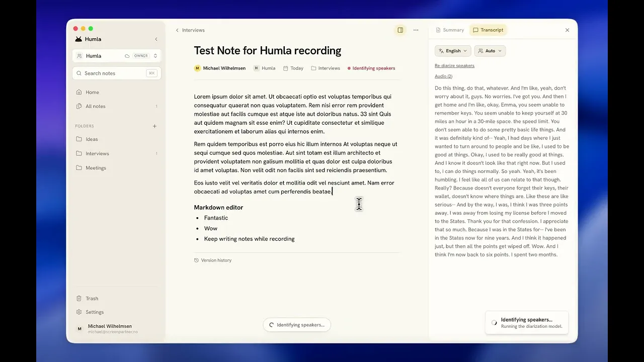Image resolution: width=644 pixels, height=362 pixels.
Task: Click the FOLDERS section label
Action: (85, 126)
